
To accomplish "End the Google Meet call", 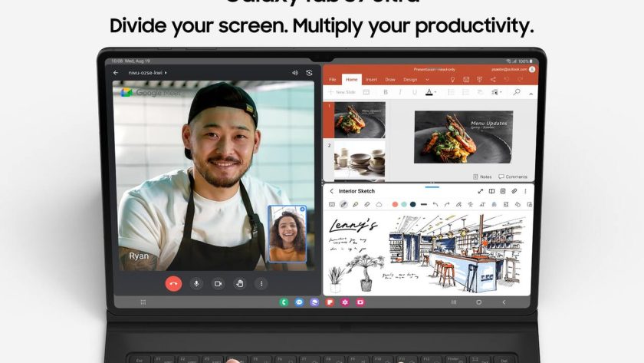I will (174, 283).
